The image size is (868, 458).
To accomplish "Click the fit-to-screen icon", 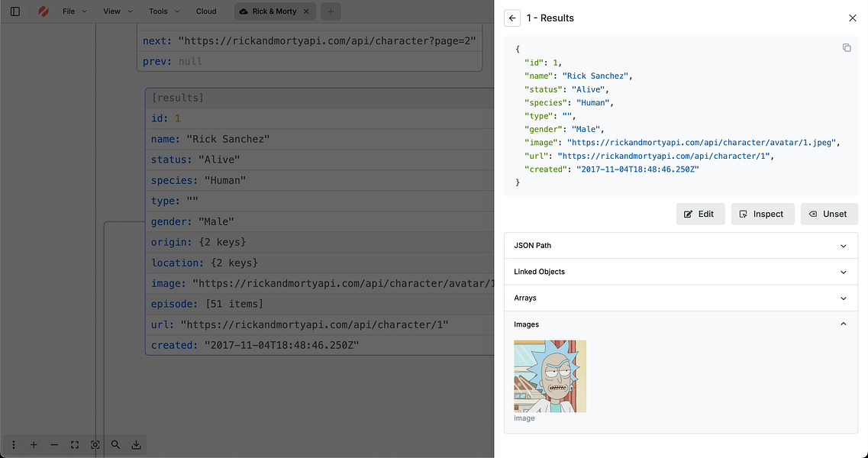I will tap(75, 444).
